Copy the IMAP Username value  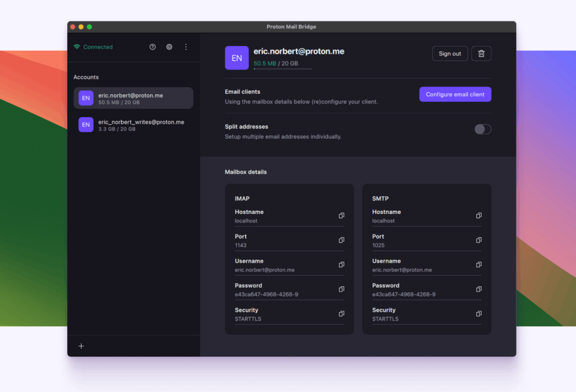pos(341,265)
